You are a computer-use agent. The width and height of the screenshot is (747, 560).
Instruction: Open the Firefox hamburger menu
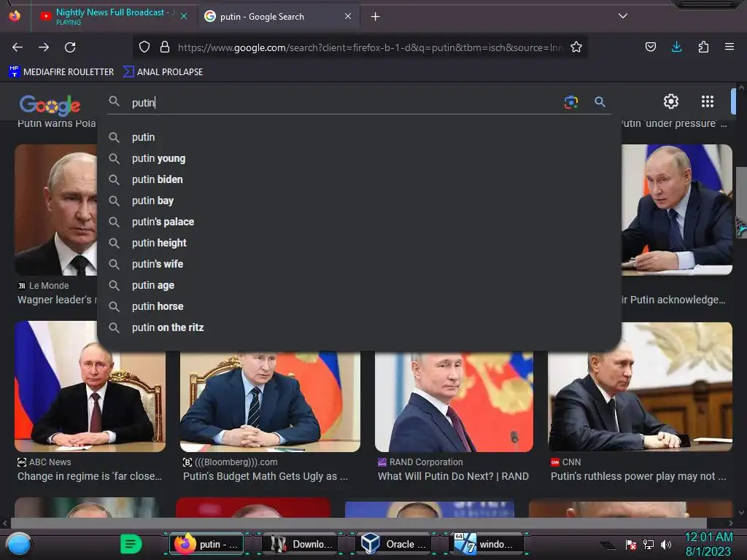click(x=729, y=47)
